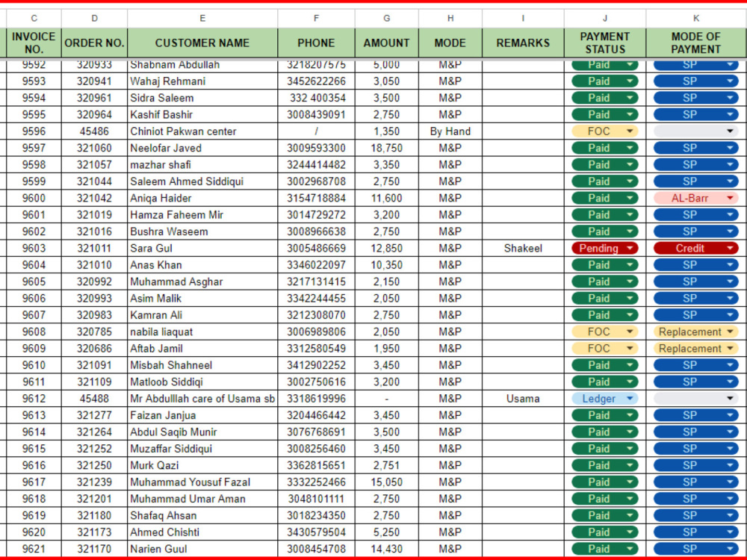Screen dimensions: 747x560
Task: Select customer name Chiniot Pakwan center
Action: pos(202,131)
